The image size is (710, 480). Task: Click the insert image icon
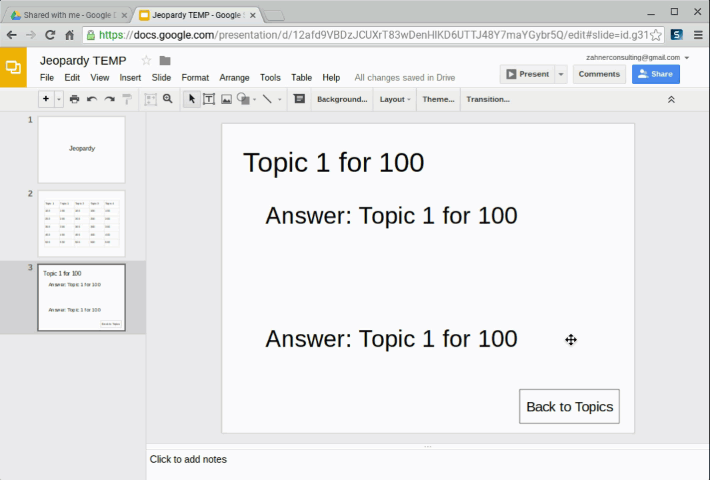click(226, 99)
